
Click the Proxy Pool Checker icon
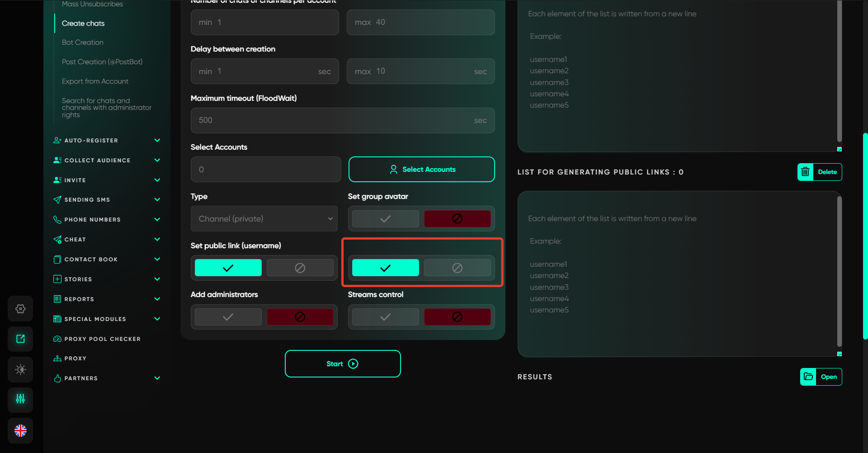click(57, 339)
